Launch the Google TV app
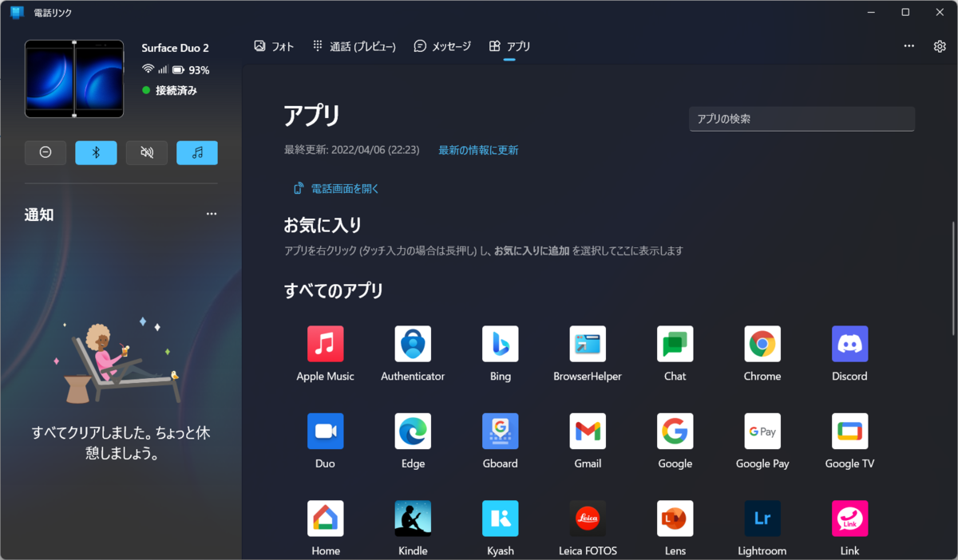This screenshot has height=560, width=958. (x=849, y=432)
